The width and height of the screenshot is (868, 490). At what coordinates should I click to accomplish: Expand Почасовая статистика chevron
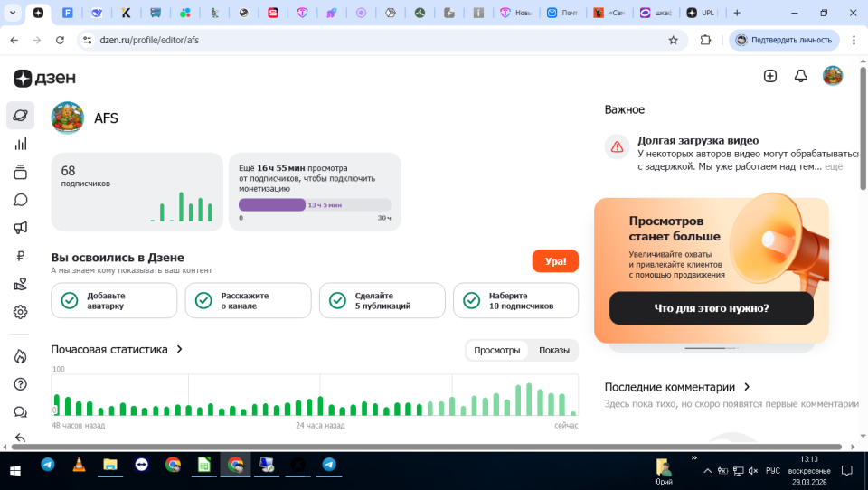(x=179, y=349)
